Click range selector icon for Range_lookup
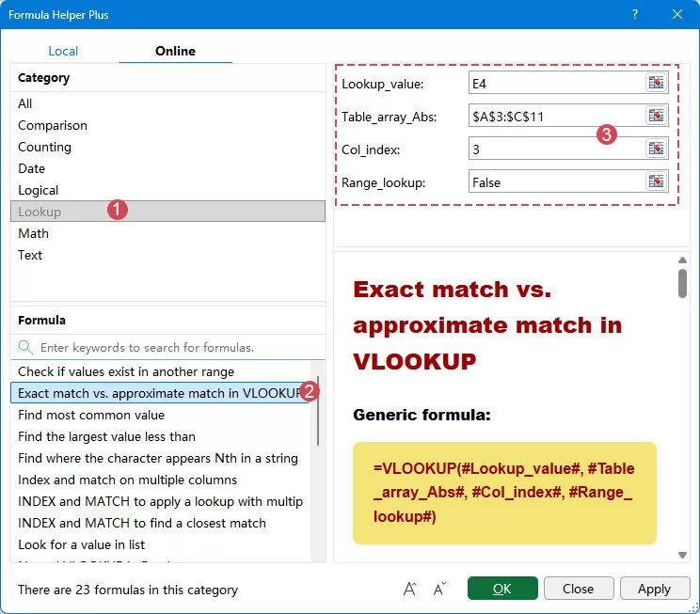 656,181
